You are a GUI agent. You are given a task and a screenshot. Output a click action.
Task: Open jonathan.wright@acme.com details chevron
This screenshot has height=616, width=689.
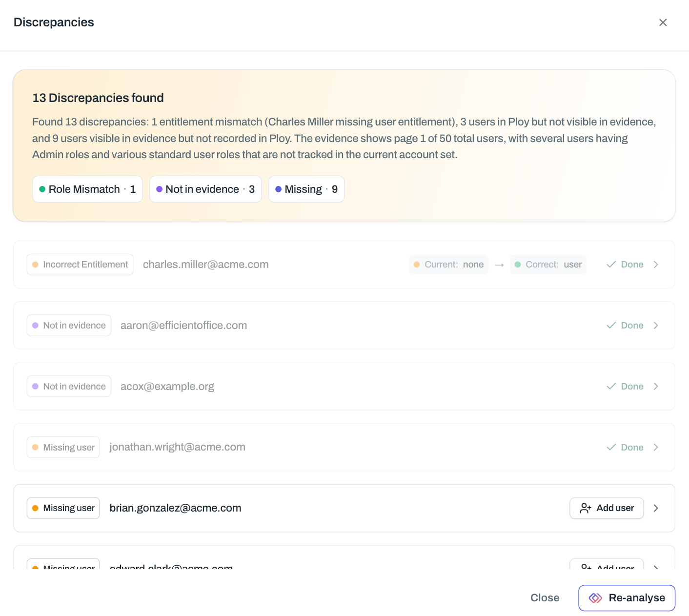point(656,448)
